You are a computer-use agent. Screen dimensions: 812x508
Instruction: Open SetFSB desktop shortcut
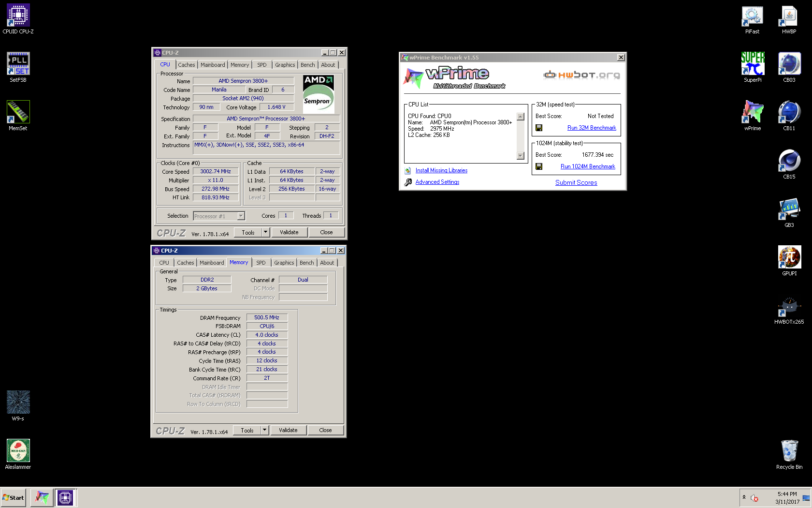coord(18,68)
